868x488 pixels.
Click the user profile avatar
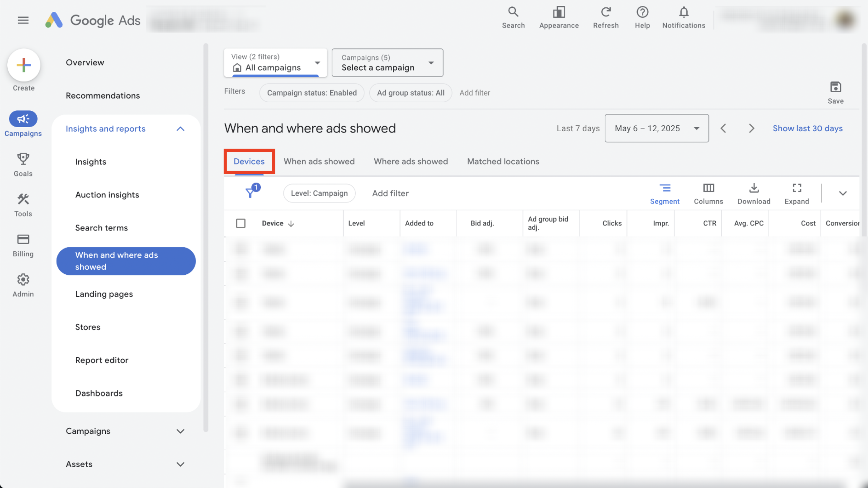[x=845, y=19]
